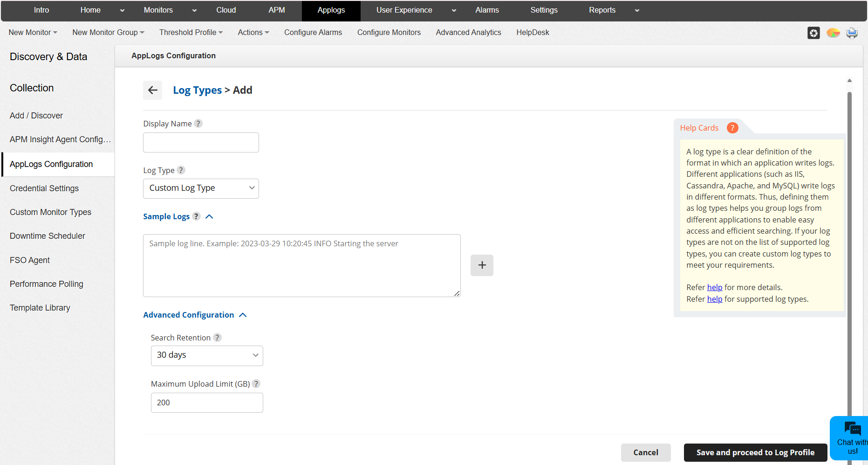Click the print icon in the toolbar
The height and width of the screenshot is (465, 868).
pyautogui.click(x=852, y=33)
